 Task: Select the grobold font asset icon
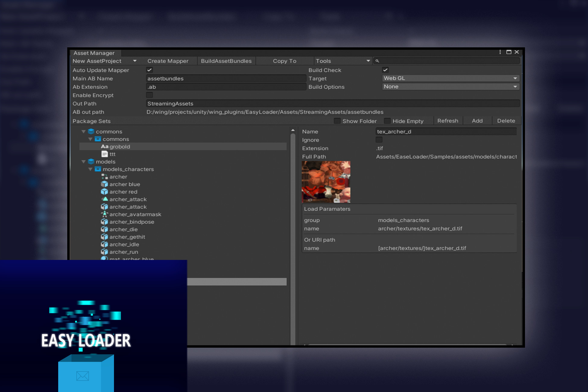105,147
